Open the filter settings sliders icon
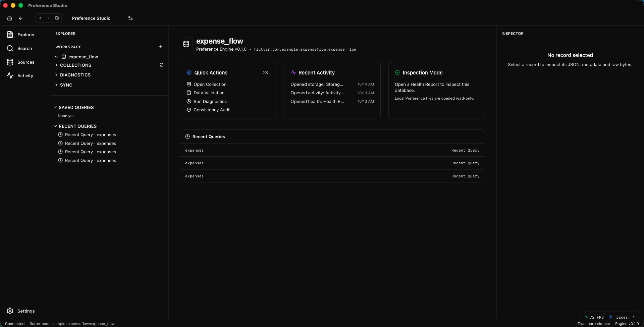This screenshot has height=327, width=644. coord(130,18)
